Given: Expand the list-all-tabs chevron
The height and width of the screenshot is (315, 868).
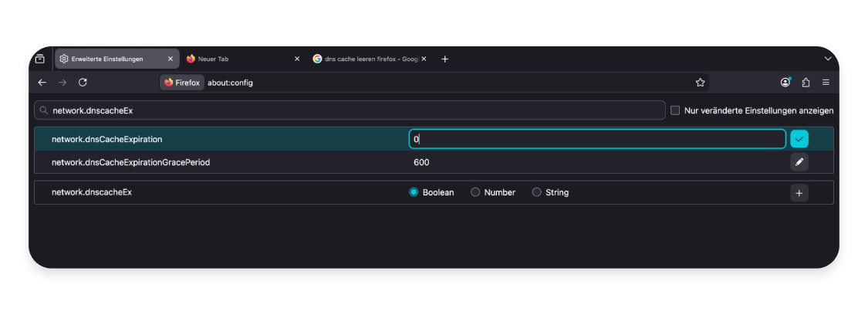Looking at the screenshot, I should coord(828,59).
